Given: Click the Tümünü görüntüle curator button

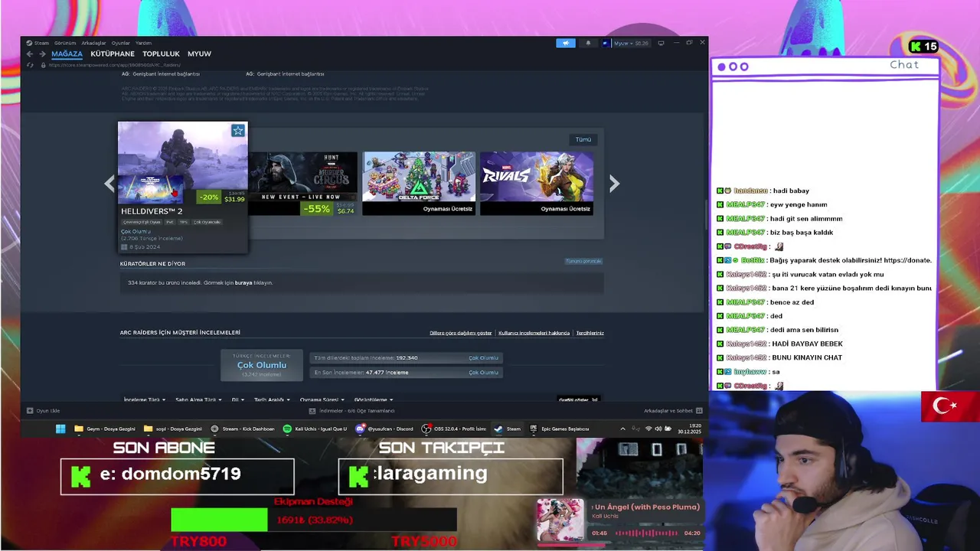Looking at the screenshot, I should [x=583, y=261].
